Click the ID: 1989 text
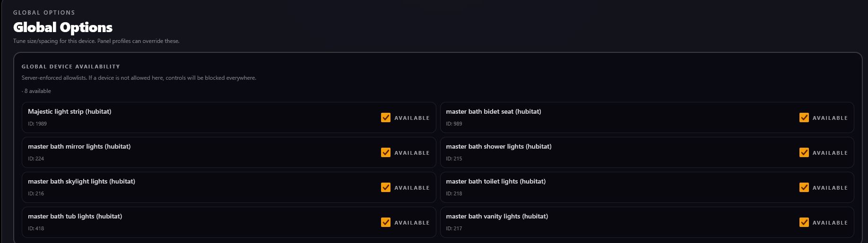 [37, 124]
